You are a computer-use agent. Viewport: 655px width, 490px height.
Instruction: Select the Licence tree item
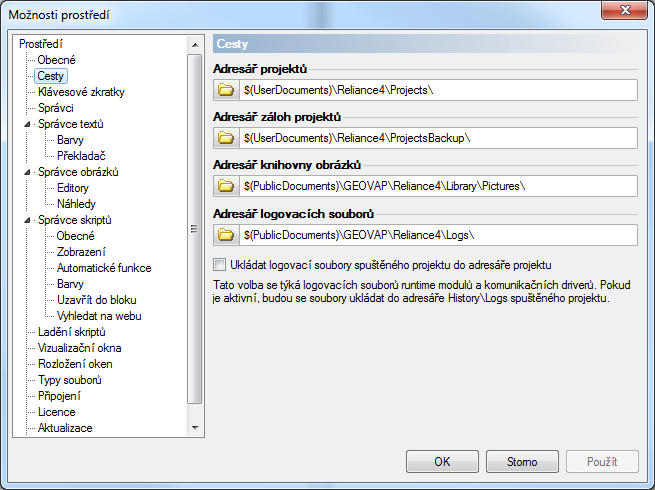pyautogui.click(x=56, y=412)
